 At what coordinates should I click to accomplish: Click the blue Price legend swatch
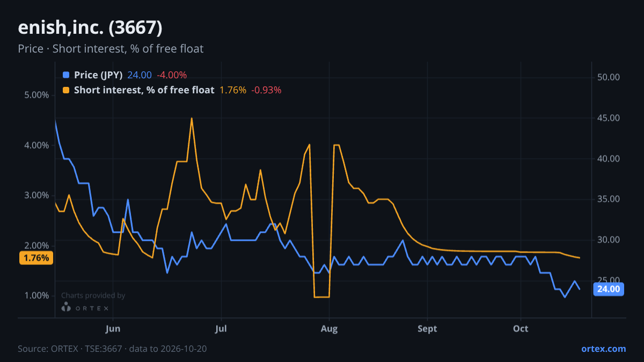pyautogui.click(x=66, y=75)
